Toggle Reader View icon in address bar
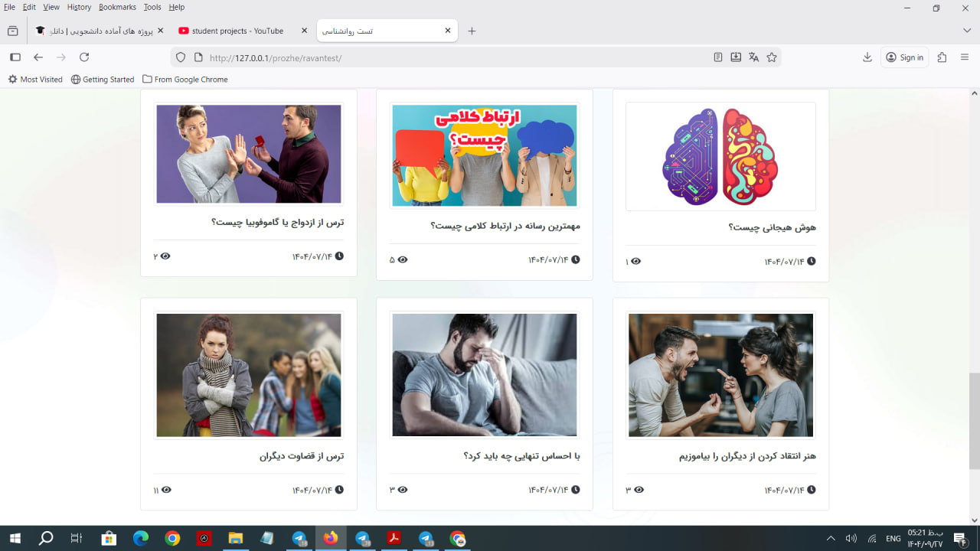 click(717, 57)
